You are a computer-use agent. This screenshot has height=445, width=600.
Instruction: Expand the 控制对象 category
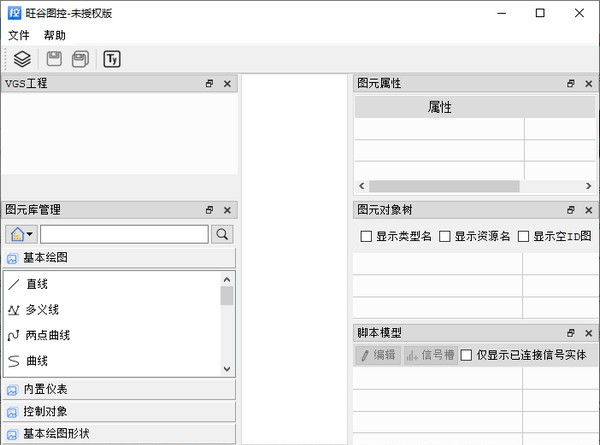[x=119, y=412]
